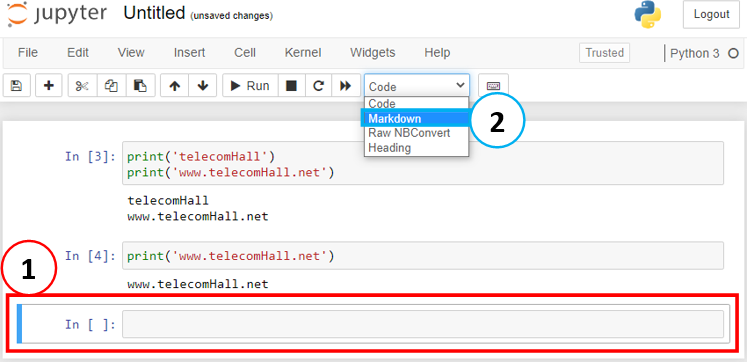Click into the In [3] code cell
This screenshot has width=747, height=362.
(423, 163)
